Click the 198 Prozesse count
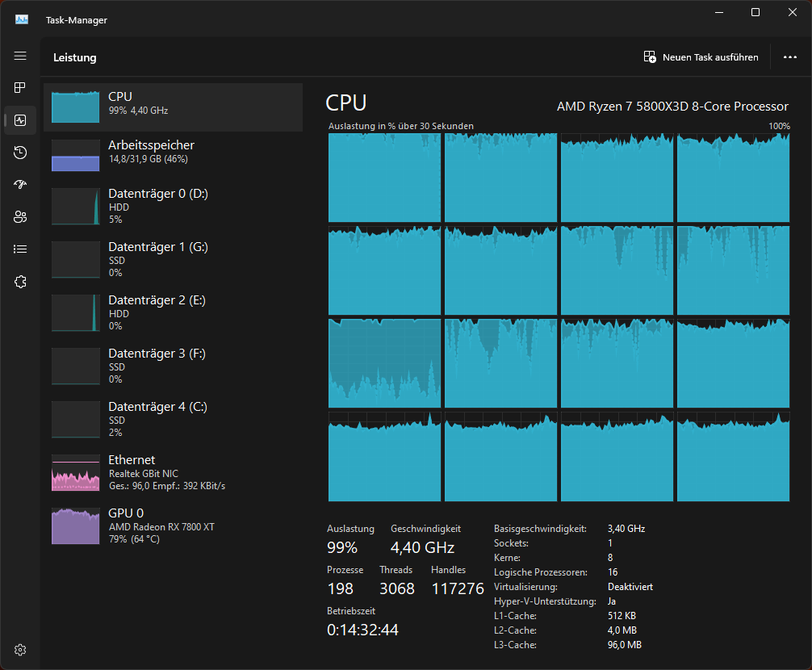The width and height of the screenshot is (812, 670). (341, 588)
